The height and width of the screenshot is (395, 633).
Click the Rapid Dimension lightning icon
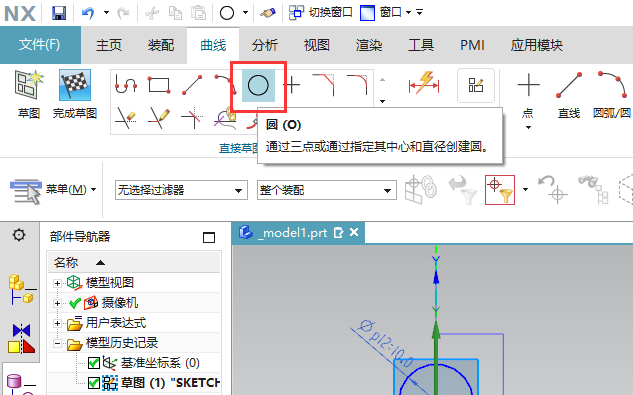click(424, 84)
